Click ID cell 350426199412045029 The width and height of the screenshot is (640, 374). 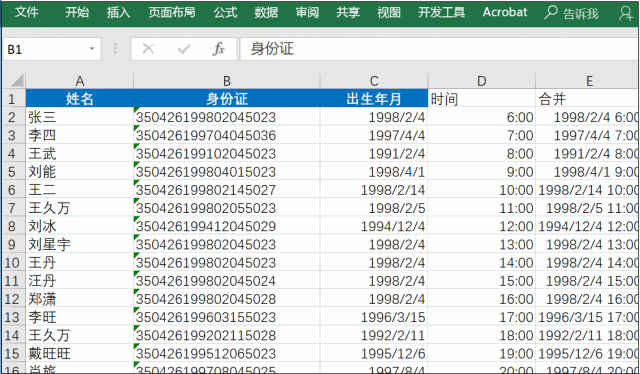click(227, 226)
